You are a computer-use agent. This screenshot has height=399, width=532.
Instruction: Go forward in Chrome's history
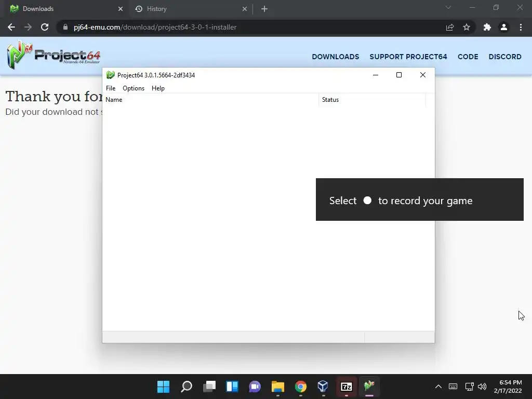[x=28, y=27]
